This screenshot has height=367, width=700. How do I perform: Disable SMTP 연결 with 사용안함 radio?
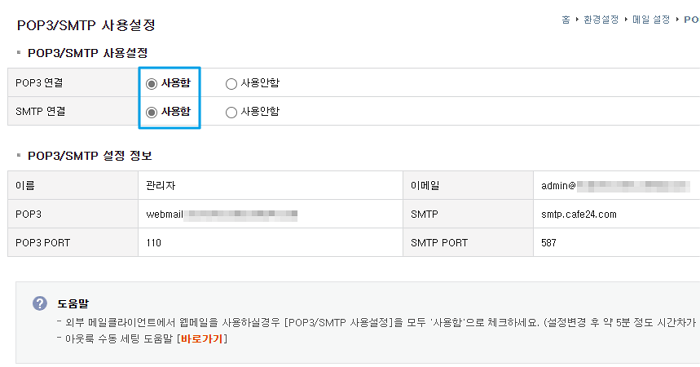231,112
